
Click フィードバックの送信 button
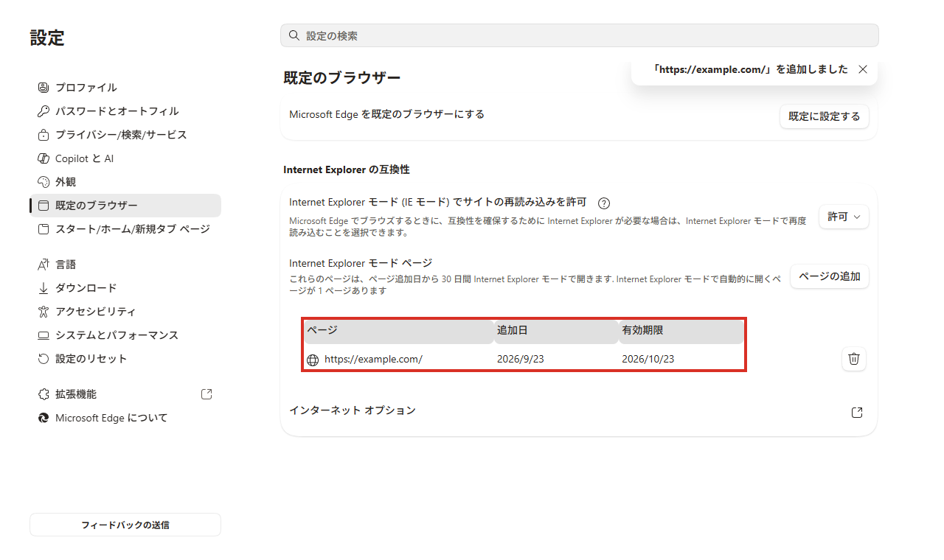tap(125, 525)
